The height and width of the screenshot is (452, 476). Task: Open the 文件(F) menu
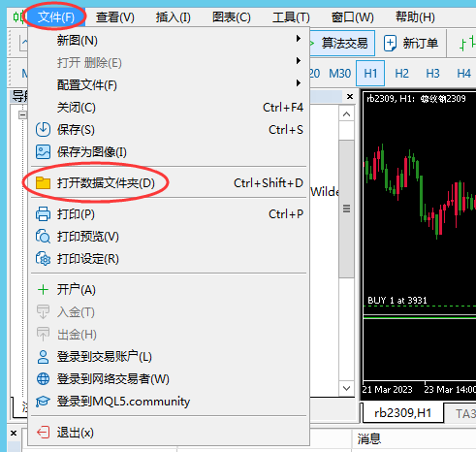point(56,16)
